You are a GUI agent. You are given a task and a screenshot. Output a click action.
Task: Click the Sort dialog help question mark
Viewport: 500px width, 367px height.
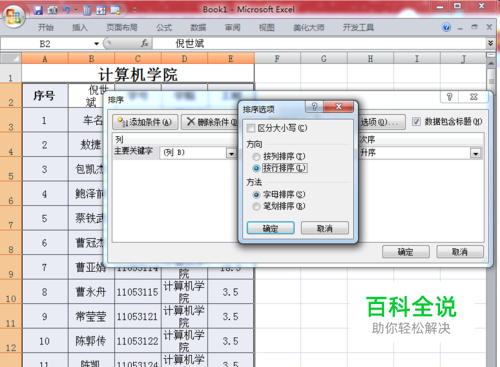point(450,97)
